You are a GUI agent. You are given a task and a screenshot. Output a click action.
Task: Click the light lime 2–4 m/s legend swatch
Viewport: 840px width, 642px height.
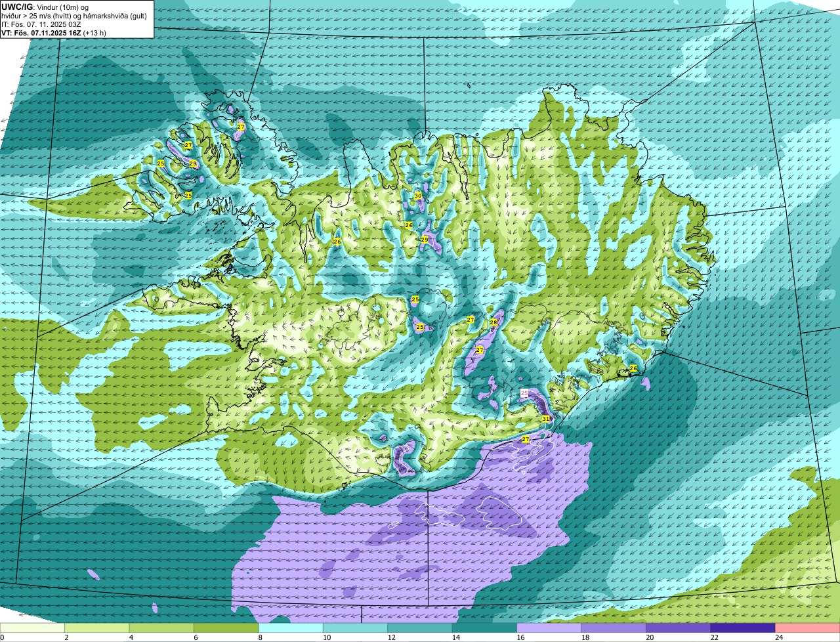[x=97, y=628]
